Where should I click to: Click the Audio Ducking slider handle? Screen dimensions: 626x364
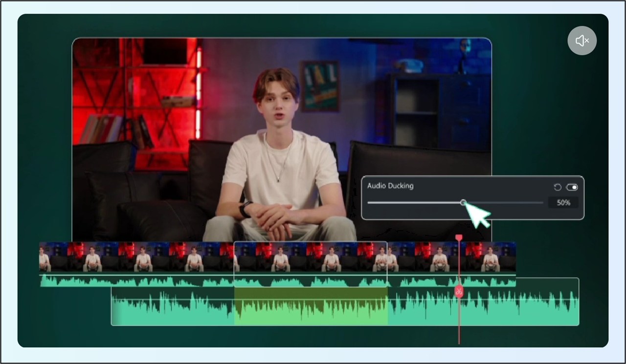[463, 202]
